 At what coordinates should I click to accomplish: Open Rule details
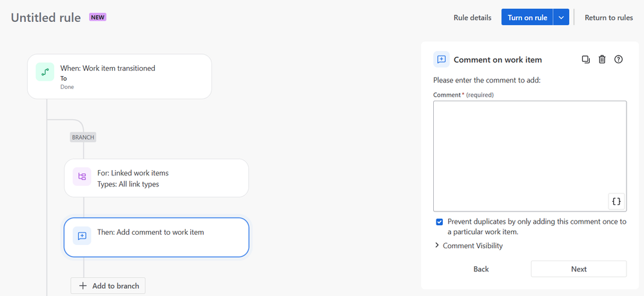[472, 17]
